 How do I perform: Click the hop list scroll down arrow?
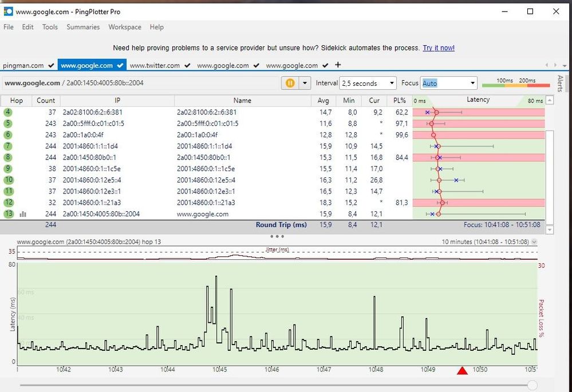tap(550, 229)
